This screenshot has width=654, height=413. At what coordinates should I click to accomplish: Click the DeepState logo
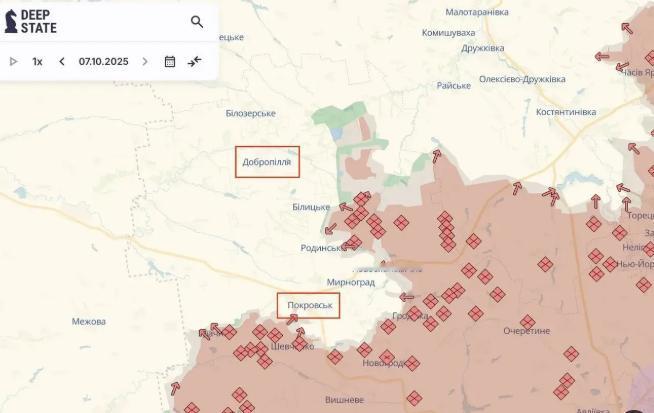[30, 21]
